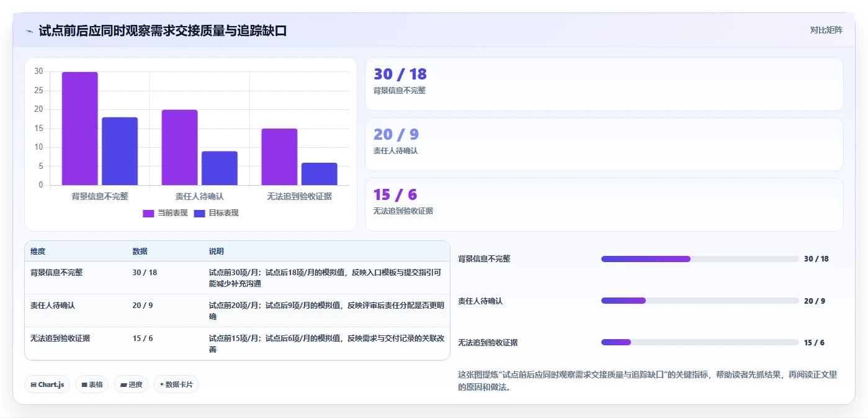Click the chart x-axis label 无法追到验收证据
Screen dimensions: 868x418
tap(299, 196)
